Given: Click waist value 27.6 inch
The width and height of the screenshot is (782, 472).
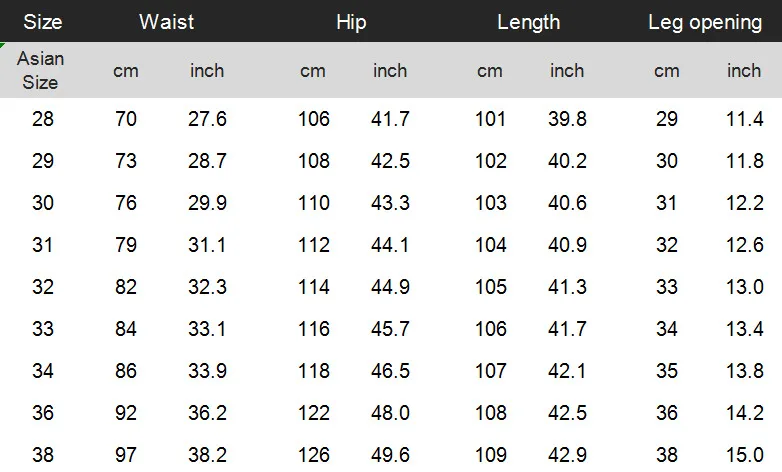Looking at the screenshot, I should (x=207, y=119).
